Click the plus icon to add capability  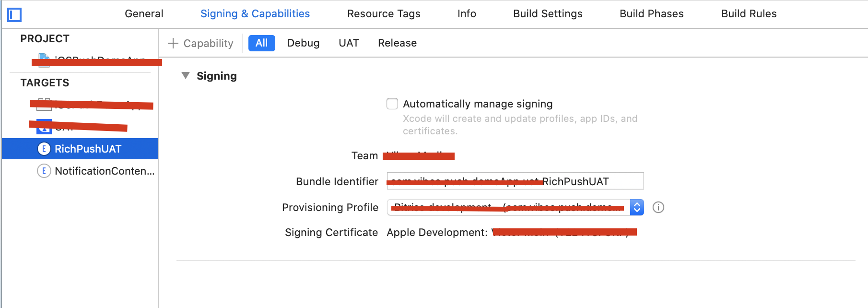(173, 43)
